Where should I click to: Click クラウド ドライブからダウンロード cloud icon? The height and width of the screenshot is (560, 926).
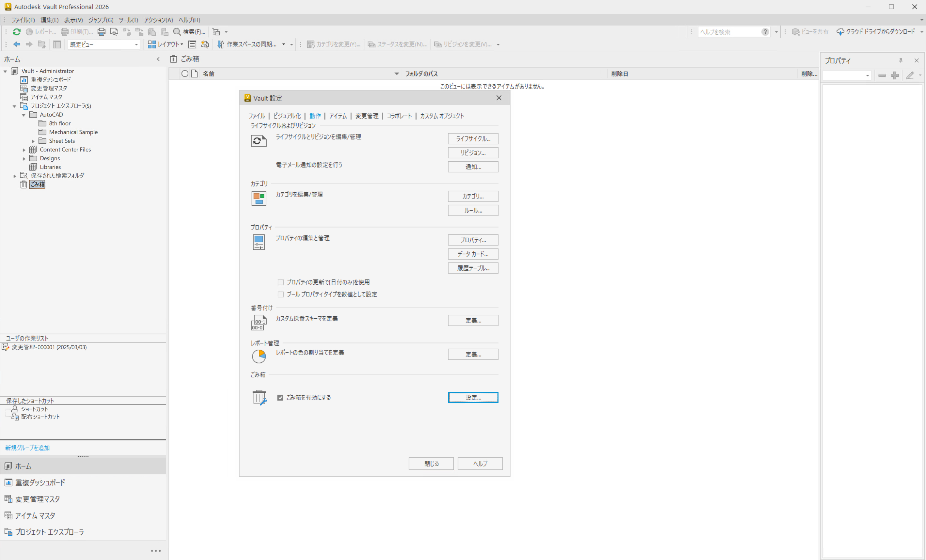click(x=840, y=32)
